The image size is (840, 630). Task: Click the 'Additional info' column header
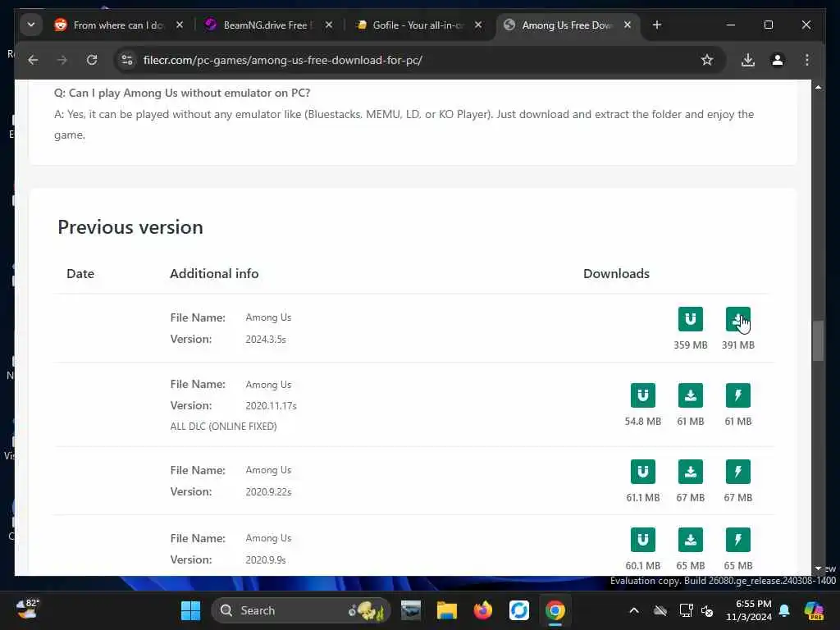[x=214, y=274]
